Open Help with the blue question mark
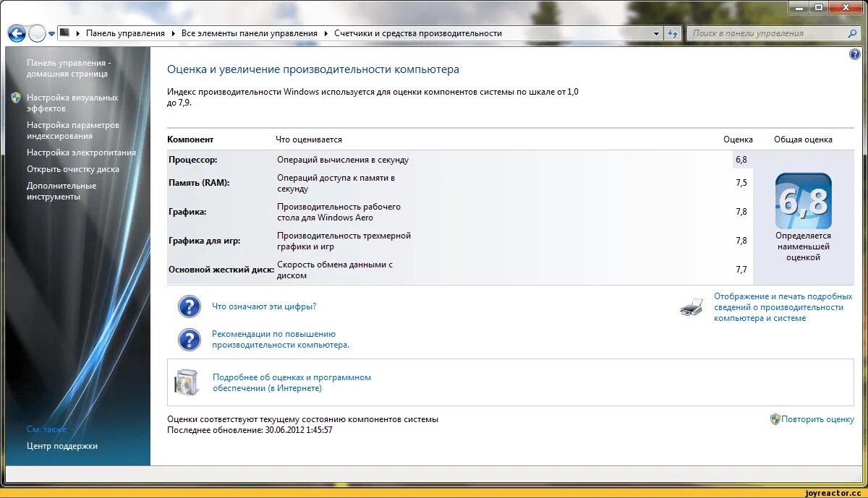 855,54
